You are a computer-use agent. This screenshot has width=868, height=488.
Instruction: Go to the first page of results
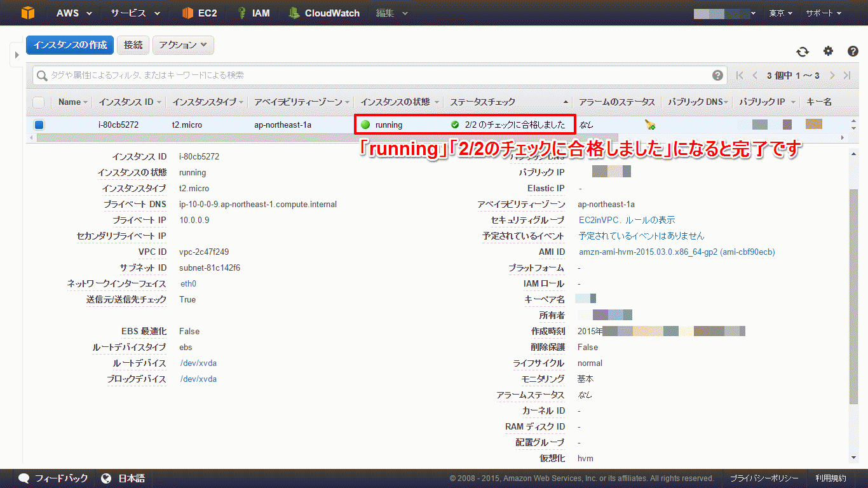tap(740, 75)
